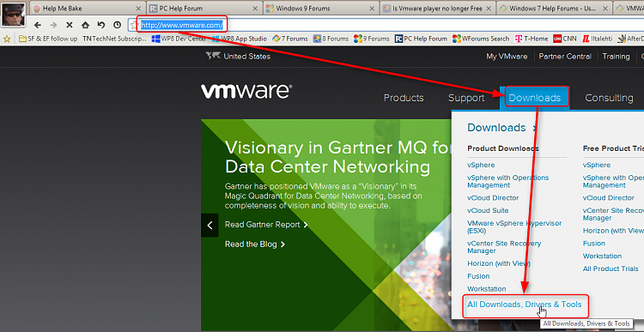Close the Help Me Bake tab
The width and height of the screenshot is (644, 332).
139,9
